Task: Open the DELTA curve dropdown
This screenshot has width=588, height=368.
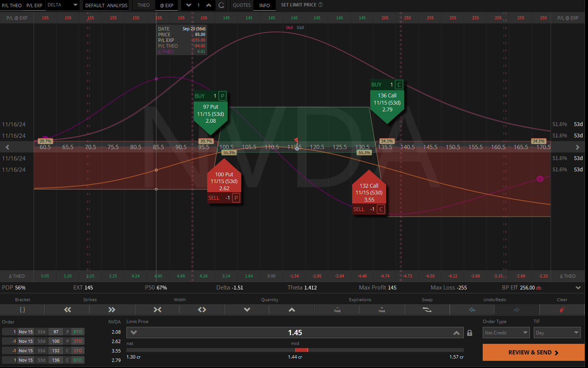Action: [x=63, y=5]
